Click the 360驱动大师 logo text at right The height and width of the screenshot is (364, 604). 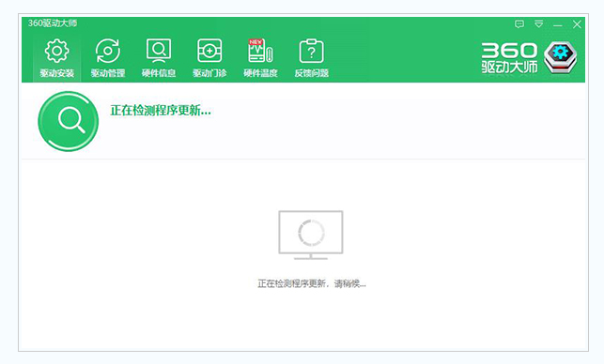pyautogui.click(x=509, y=58)
